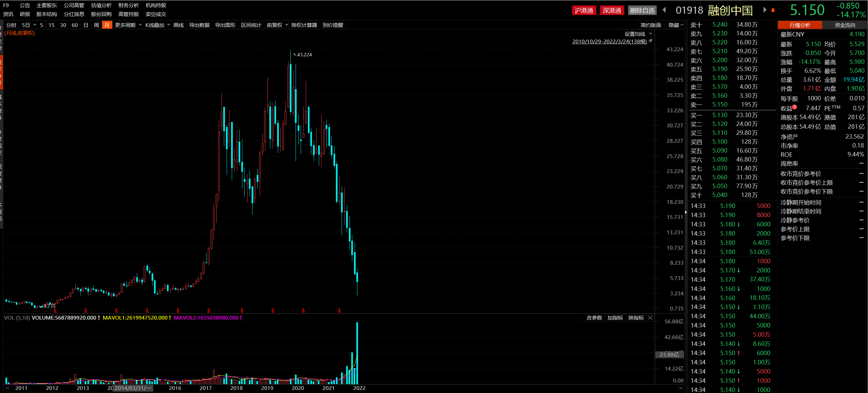Switch to the 资金流向 tab
Screen dimensions: 868x393
pyautogui.click(x=845, y=25)
